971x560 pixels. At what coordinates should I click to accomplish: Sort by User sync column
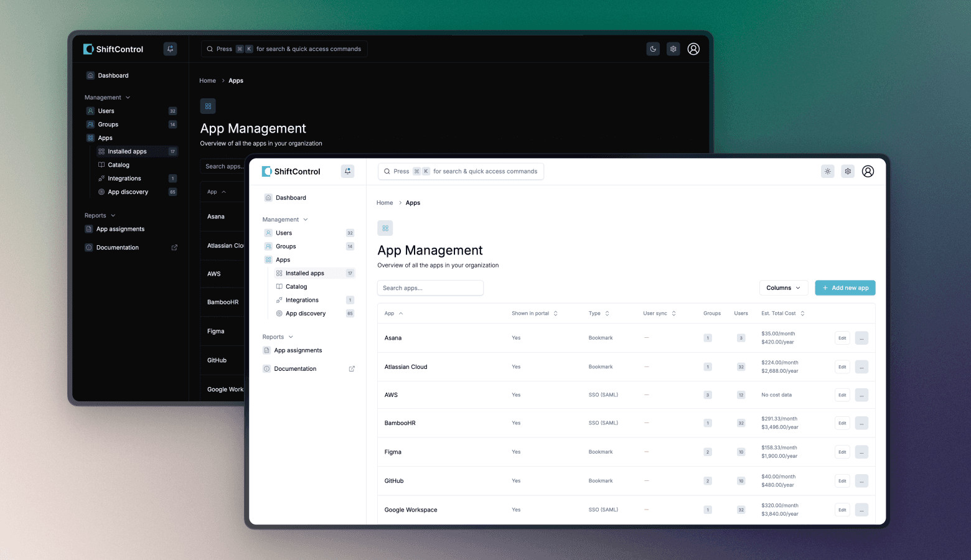(x=659, y=314)
